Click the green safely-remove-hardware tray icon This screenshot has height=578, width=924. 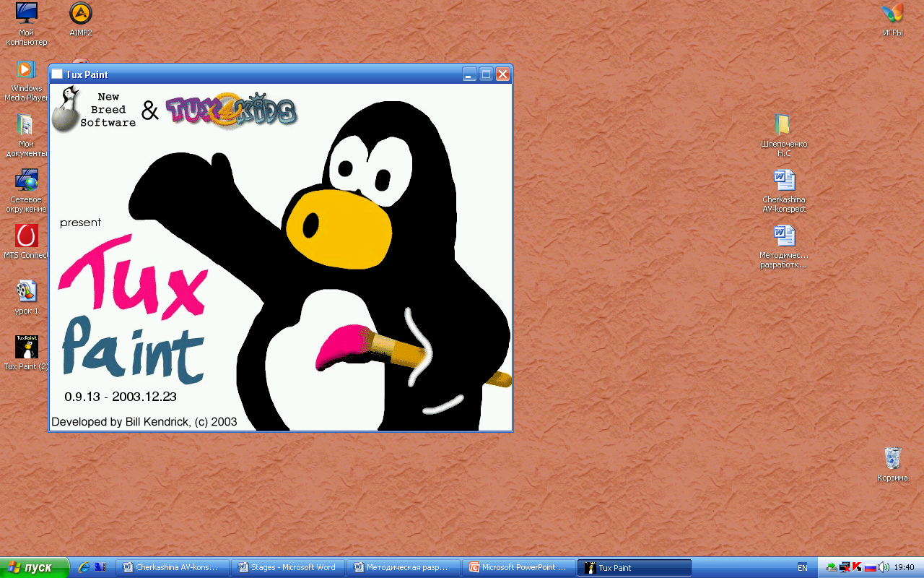[x=832, y=567]
